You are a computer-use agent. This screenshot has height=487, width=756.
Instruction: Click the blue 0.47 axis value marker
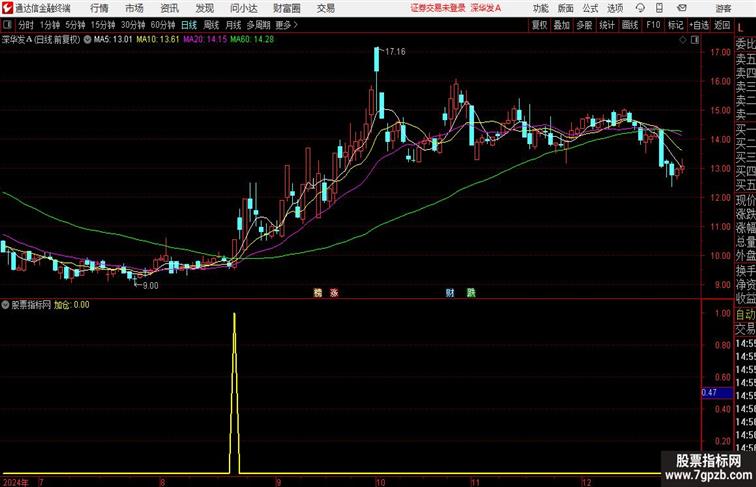click(717, 392)
